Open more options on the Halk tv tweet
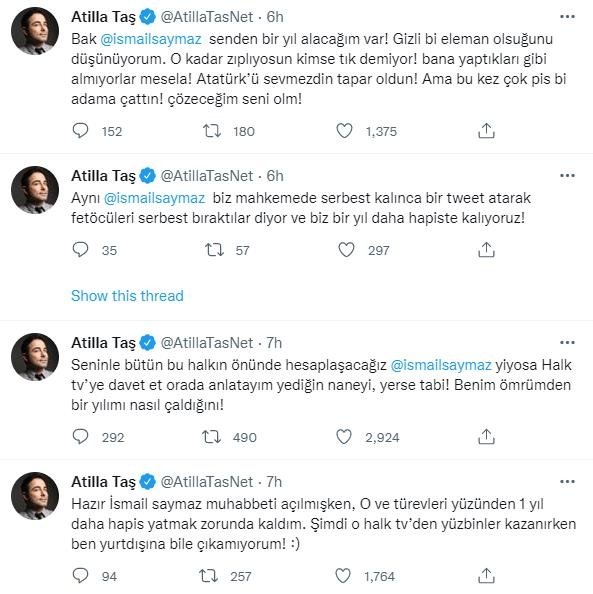This screenshot has width=593, height=594. (567, 342)
